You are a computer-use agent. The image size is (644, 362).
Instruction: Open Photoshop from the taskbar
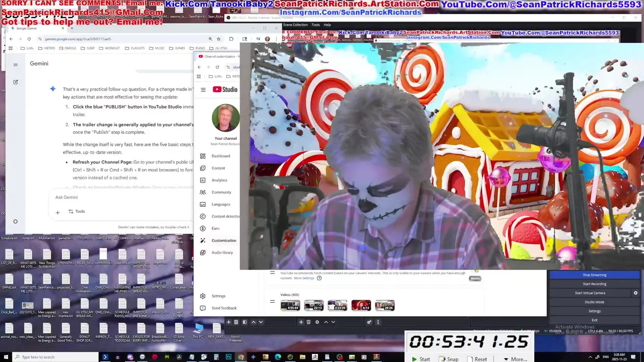(228, 357)
